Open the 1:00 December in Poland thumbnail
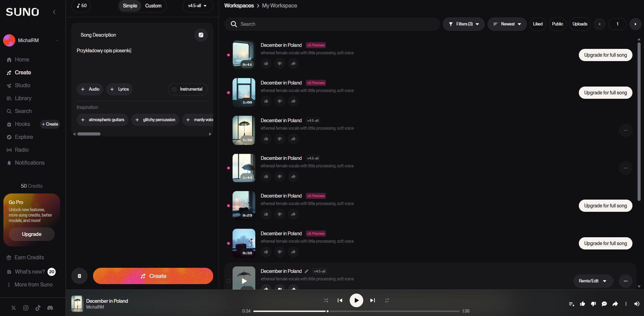 pos(244,93)
